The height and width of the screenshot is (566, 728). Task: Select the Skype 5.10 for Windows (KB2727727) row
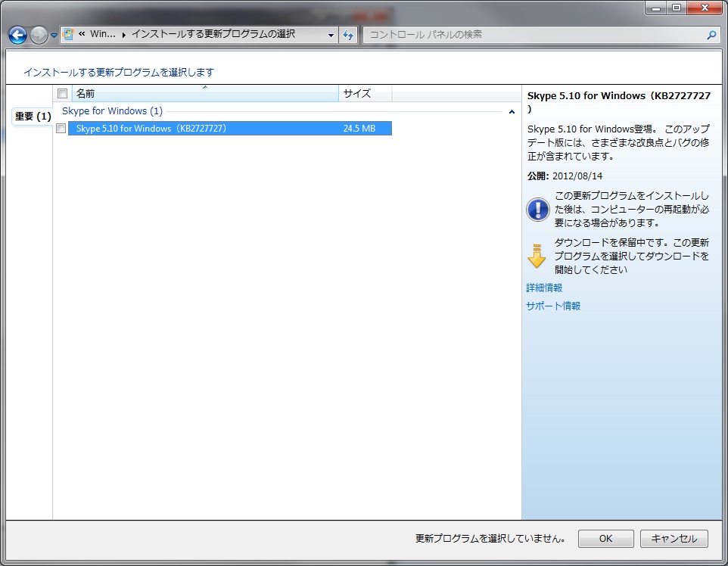tap(230, 128)
